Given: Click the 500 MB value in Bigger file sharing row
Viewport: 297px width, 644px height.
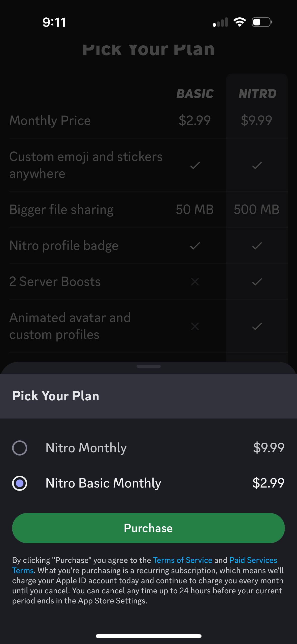Looking at the screenshot, I should point(256,209).
